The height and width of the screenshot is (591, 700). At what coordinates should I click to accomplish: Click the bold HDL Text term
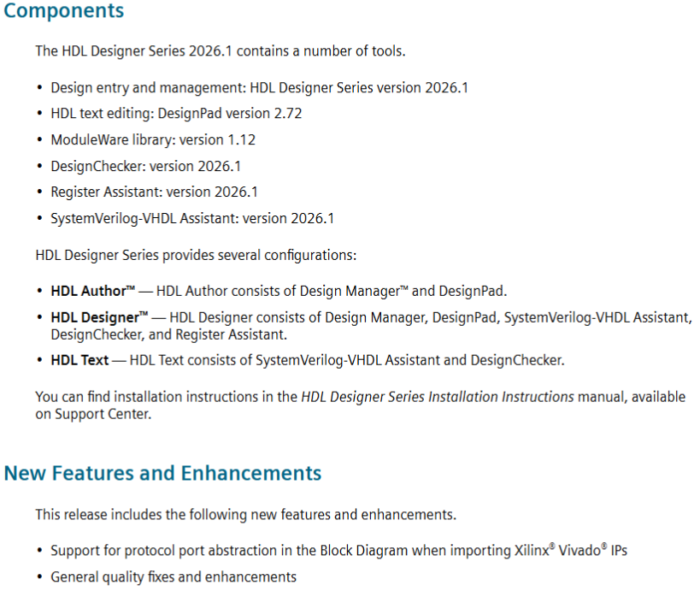coord(79,360)
